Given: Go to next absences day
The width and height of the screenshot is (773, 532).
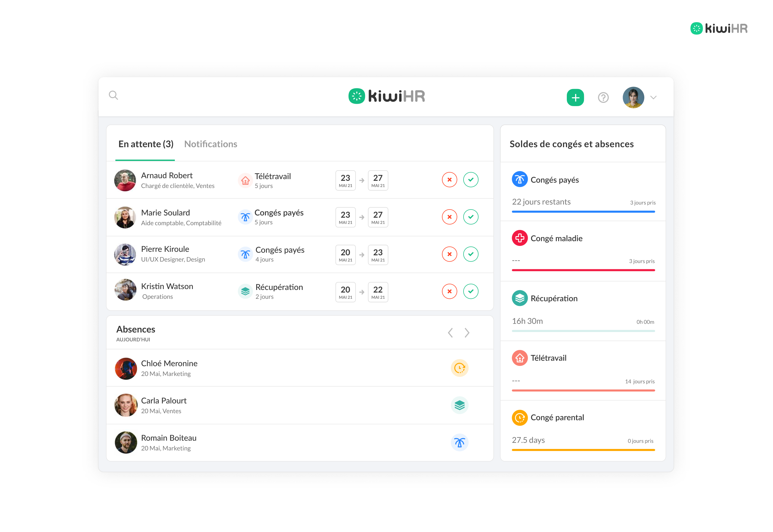Looking at the screenshot, I should (467, 333).
